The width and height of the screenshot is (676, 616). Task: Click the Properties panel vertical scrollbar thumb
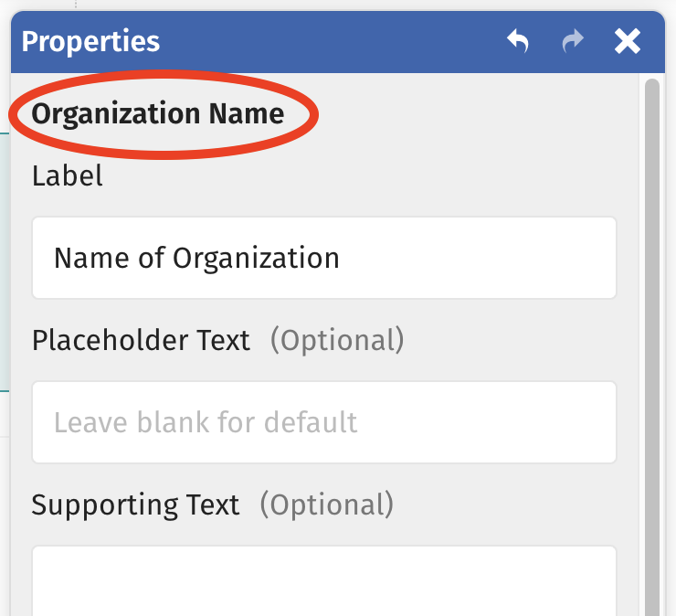(651, 274)
